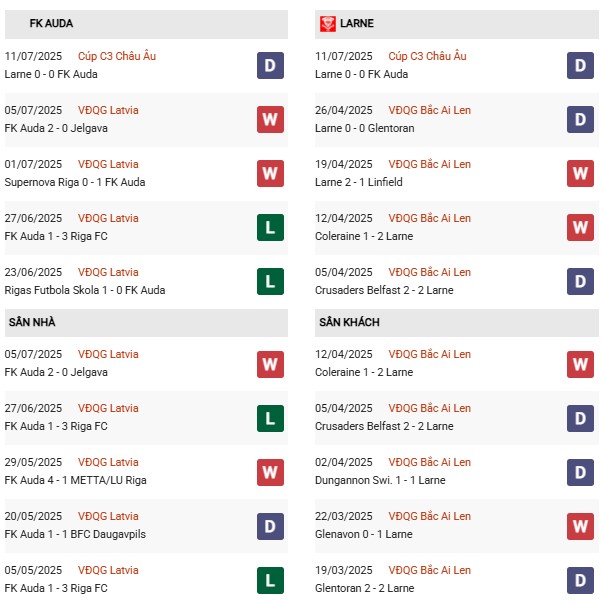Image resolution: width=601 pixels, height=603 pixels.
Task: Open the Glentoran 2 - 2 Larne match row
Action: click(364, 588)
